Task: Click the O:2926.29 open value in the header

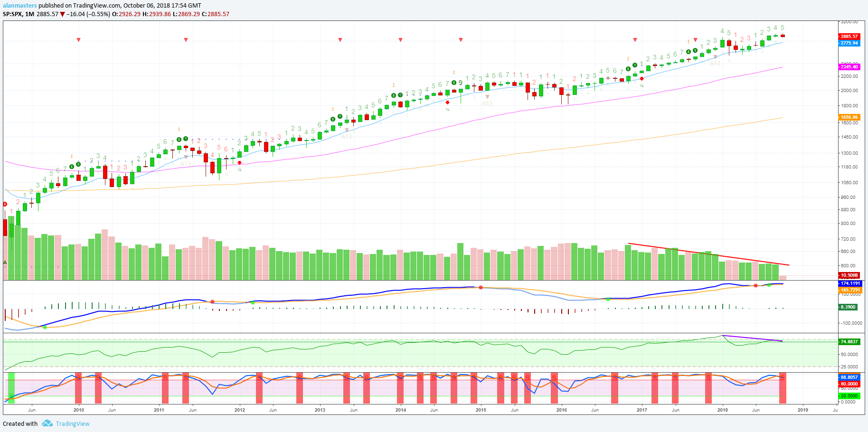Action: [126, 14]
